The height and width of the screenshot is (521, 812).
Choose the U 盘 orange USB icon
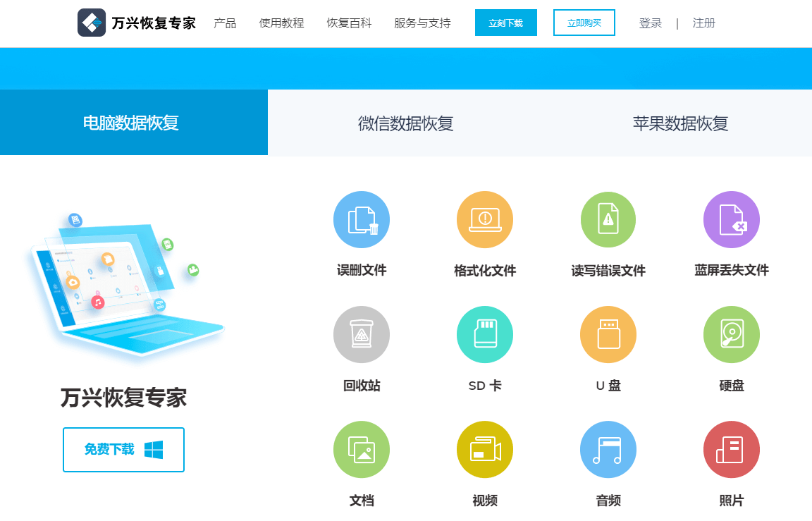tap(608, 335)
